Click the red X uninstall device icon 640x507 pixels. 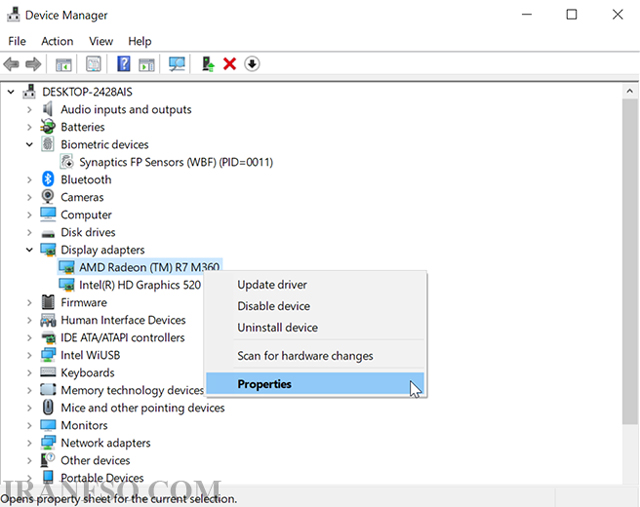pyautogui.click(x=230, y=64)
